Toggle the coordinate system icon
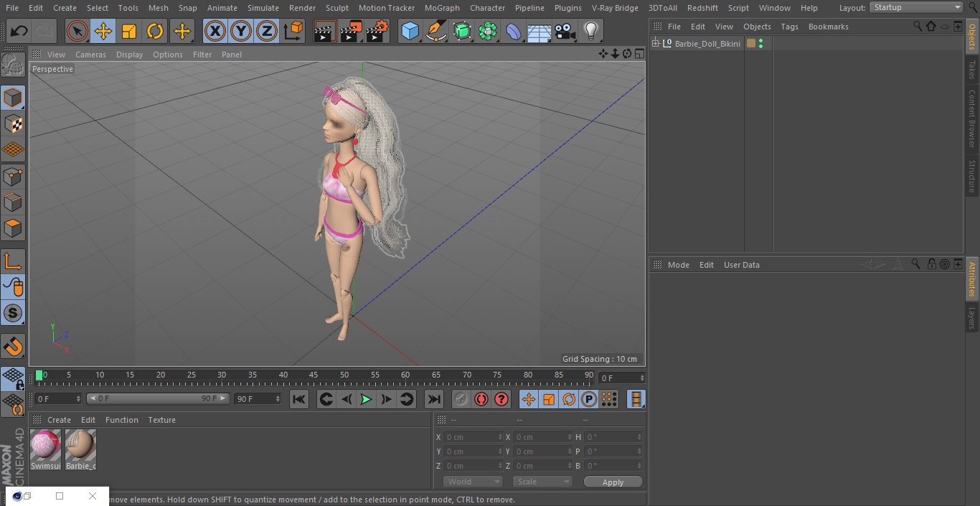 coord(293,31)
